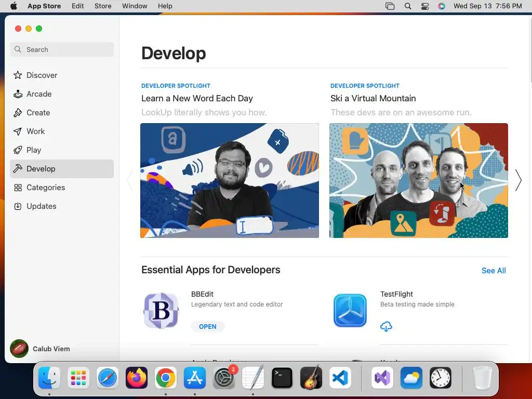Click Calub Viem account name
532x399 pixels.
tap(51, 349)
